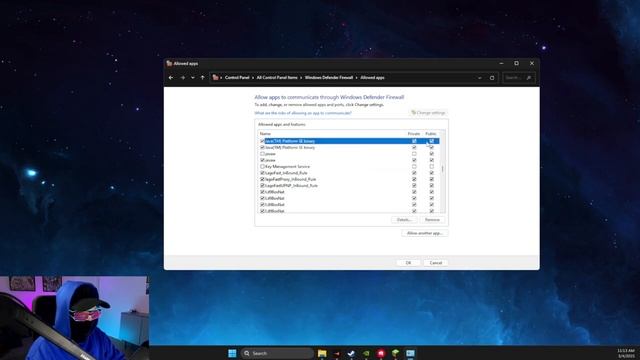Open the risks of allowing an app link
This screenshot has height=360, width=640.
pos(303,113)
